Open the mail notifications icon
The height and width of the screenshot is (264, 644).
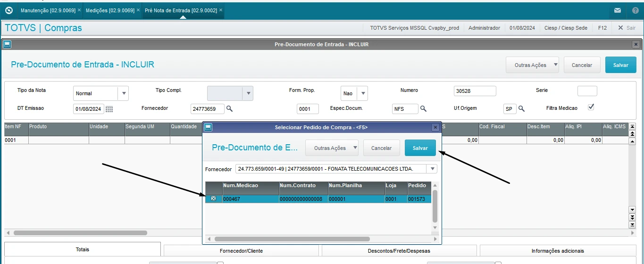pyautogui.click(x=617, y=10)
